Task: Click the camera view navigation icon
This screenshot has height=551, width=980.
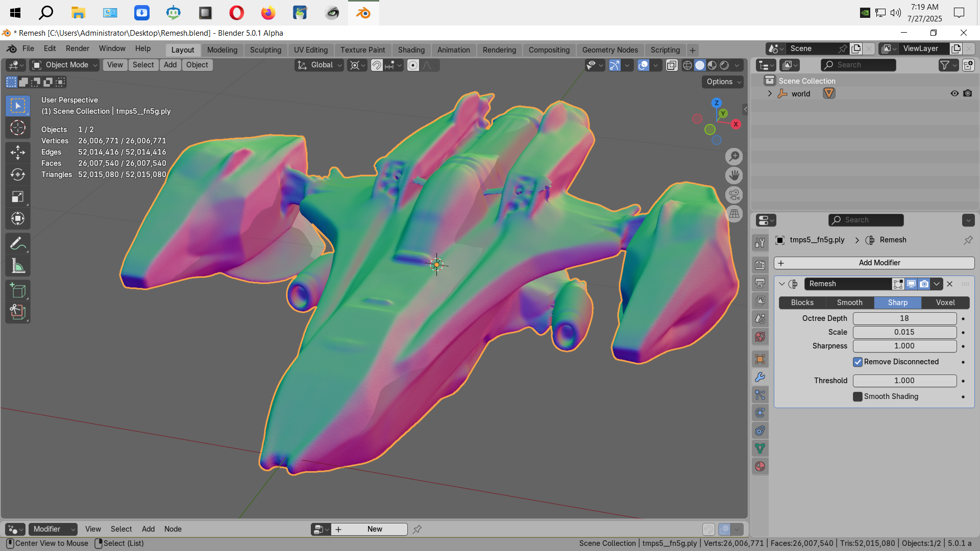Action: click(x=734, y=195)
